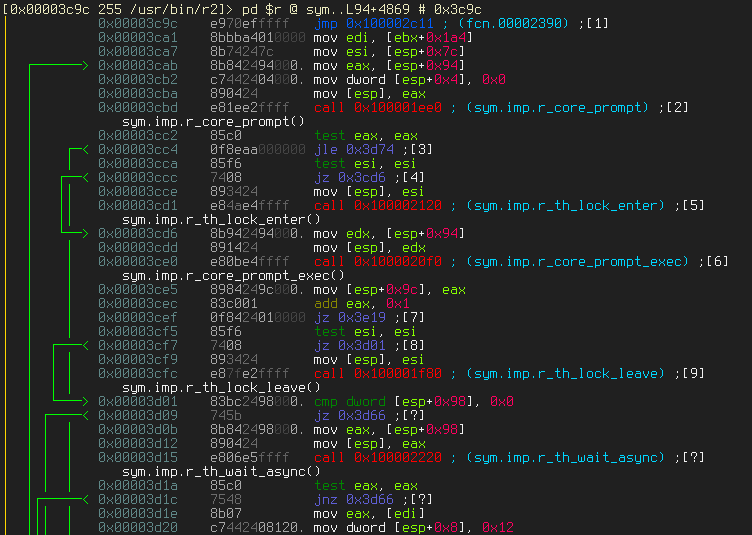Click the jle 0x3d74 jump target
Screen dimensions: 752x535
click(369, 148)
